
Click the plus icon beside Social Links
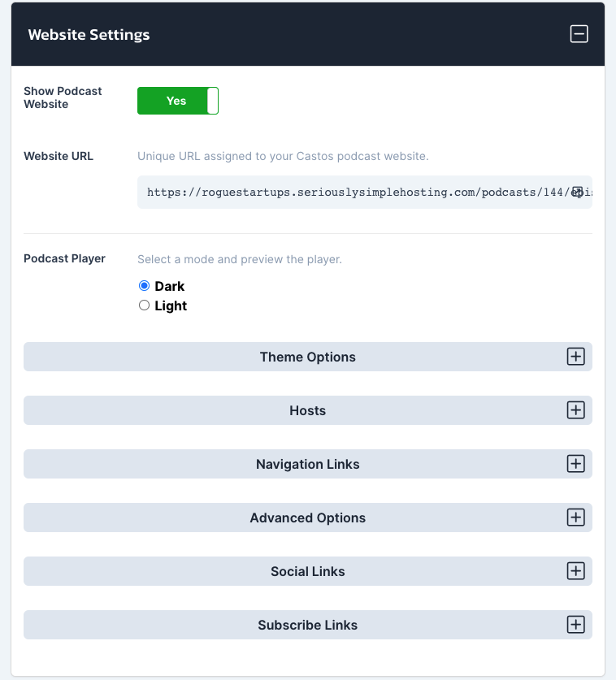pos(575,571)
